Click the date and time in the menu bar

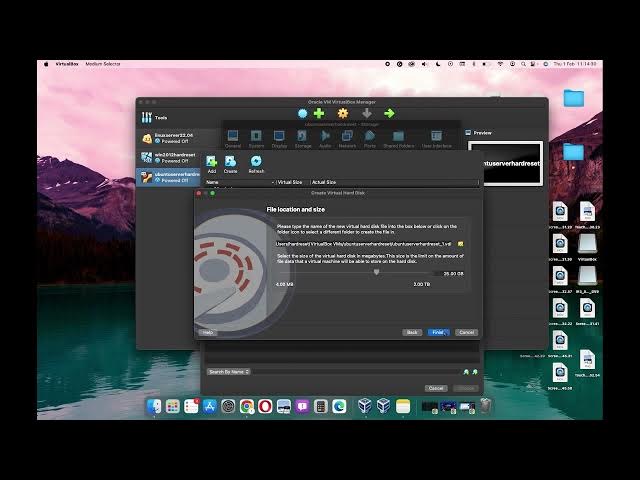[x=575, y=64]
